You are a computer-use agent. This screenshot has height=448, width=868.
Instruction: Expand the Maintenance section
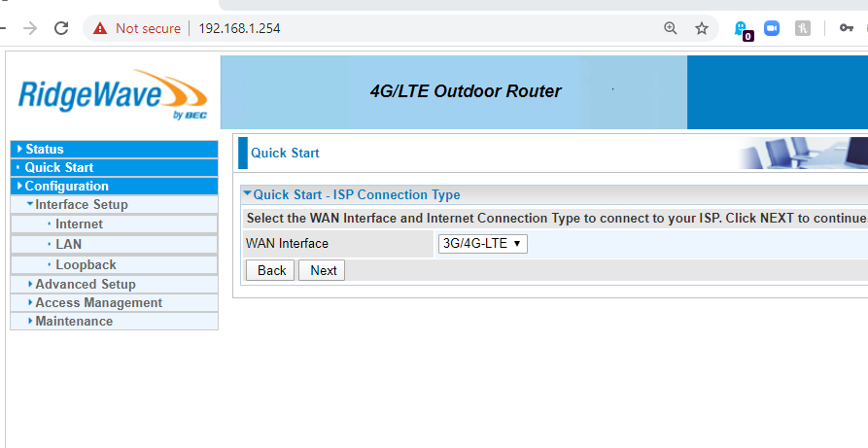pos(114,322)
